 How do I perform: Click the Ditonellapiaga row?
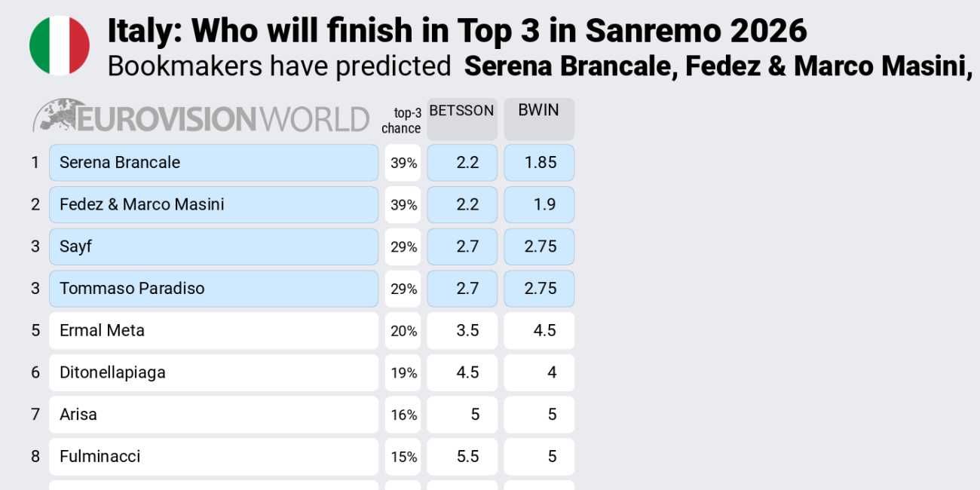tap(213, 372)
